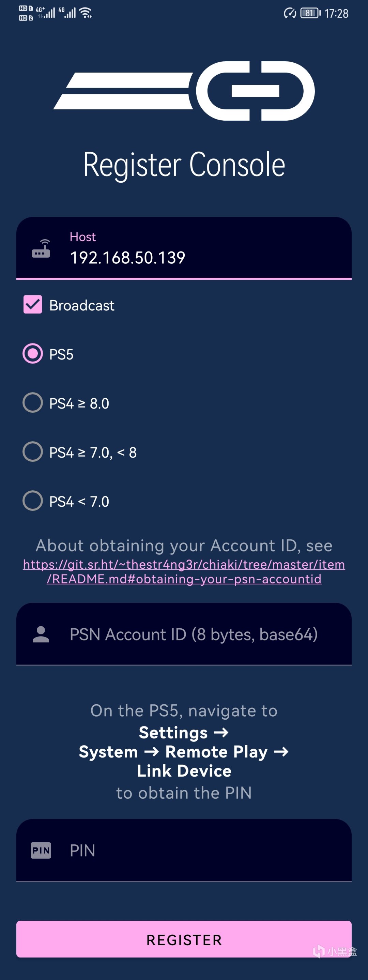This screenshot has height=980, width=368.
Task: Click the PIN badge icon
Action: pyautogui.click(x=41, y=850)
